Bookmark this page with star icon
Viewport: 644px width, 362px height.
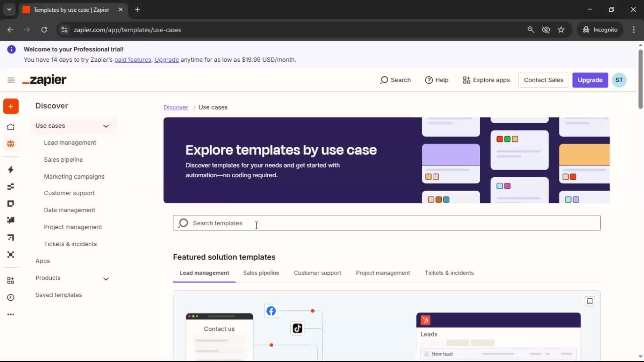tap(561, 30)
